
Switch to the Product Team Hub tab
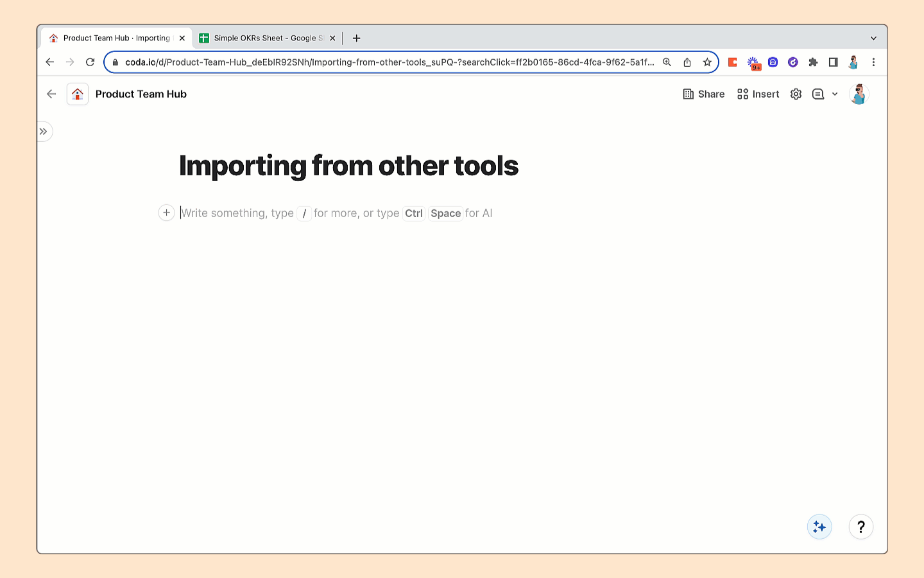click(116, 39)
